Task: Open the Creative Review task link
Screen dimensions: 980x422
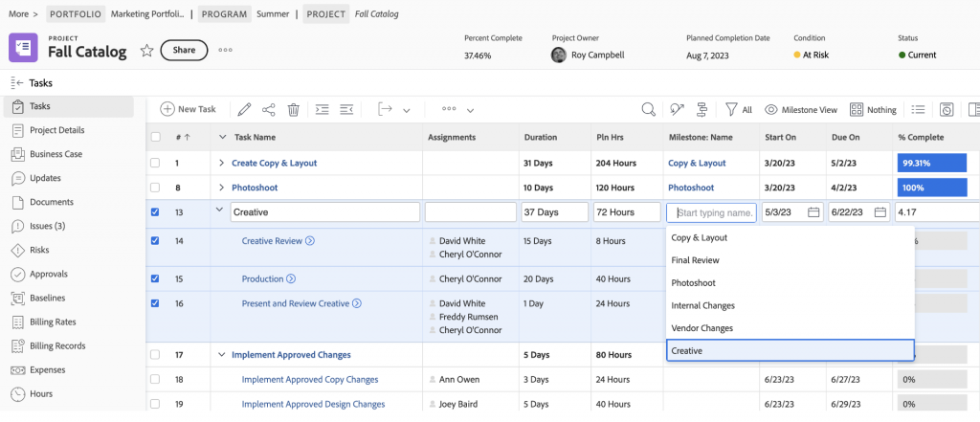Action: point(272,241)
